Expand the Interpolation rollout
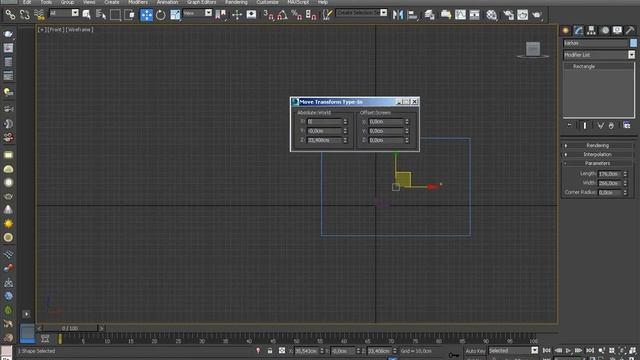Viewport: 640px width, 360px height. click(x=598, y=154)
